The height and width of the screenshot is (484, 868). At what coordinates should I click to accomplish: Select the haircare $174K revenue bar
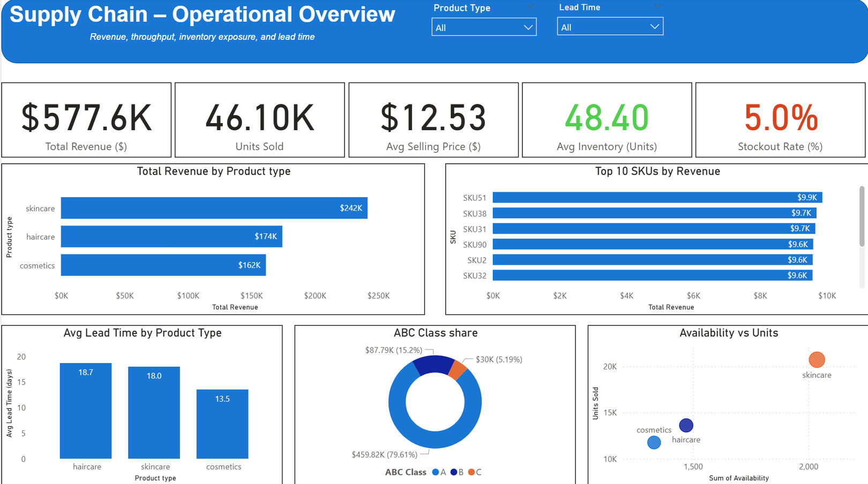tap(171, 237)
